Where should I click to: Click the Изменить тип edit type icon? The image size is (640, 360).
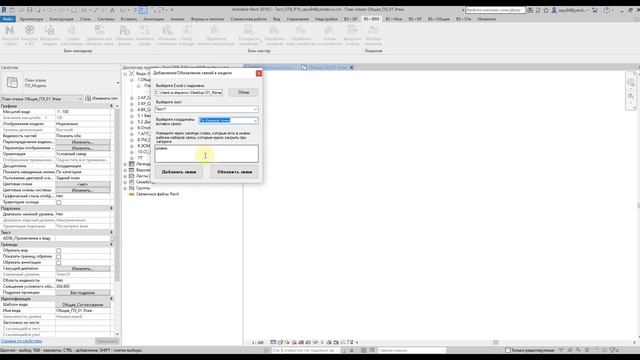coord(88,98)
